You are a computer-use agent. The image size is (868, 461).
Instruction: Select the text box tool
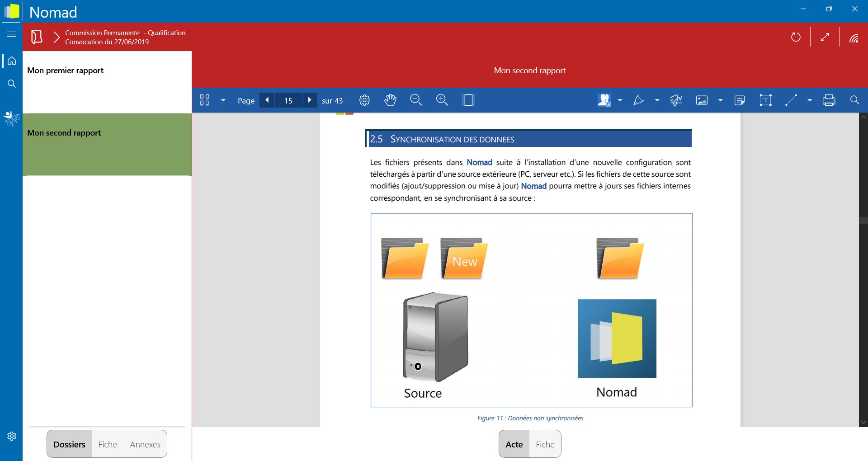pyautogui.click(x=765, y=100)
